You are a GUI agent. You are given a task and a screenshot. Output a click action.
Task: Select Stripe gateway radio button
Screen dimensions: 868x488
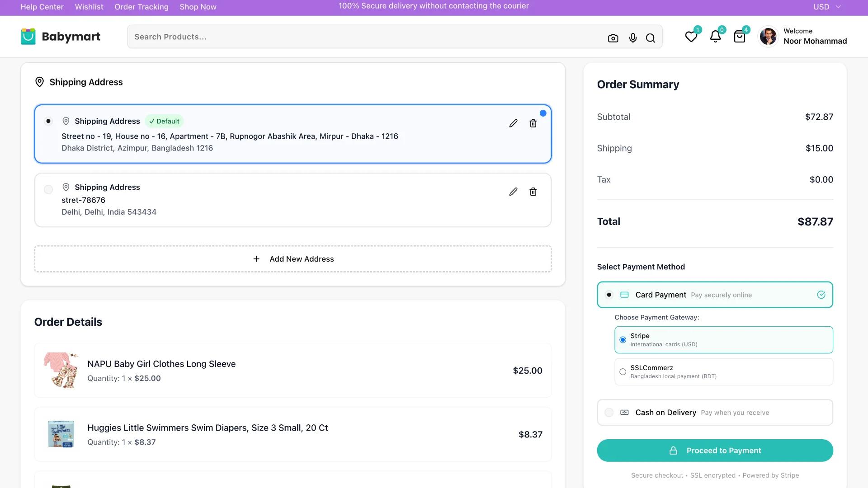point(623,340)
